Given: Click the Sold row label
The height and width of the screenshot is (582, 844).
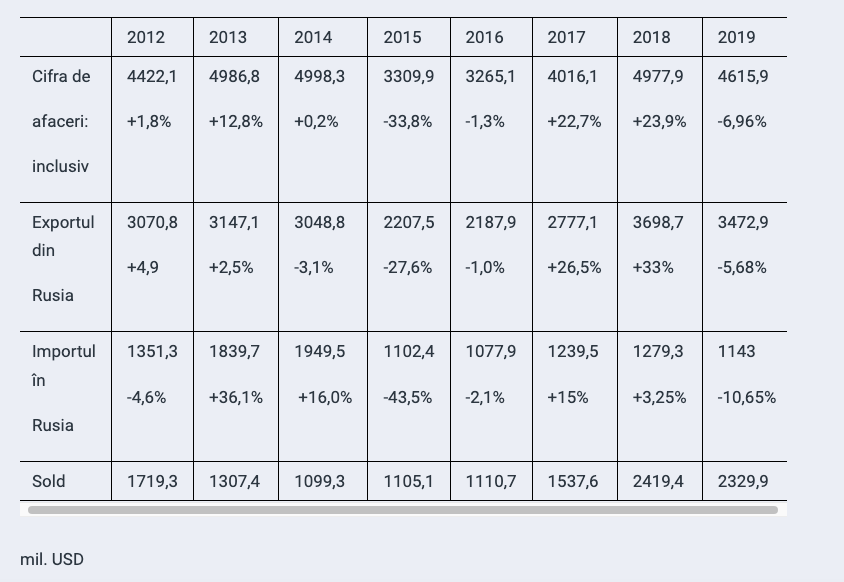Looking at the screenshot, I should coord(49,481).
